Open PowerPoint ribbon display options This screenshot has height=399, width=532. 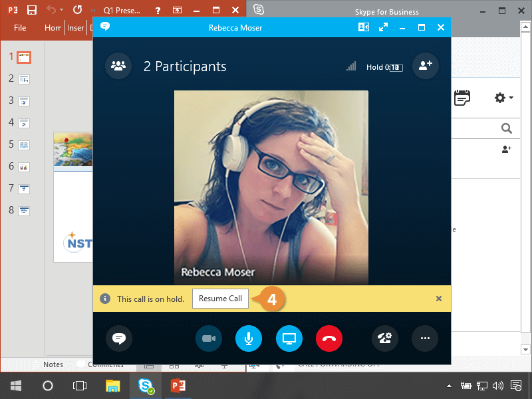[x=177, y=11]
